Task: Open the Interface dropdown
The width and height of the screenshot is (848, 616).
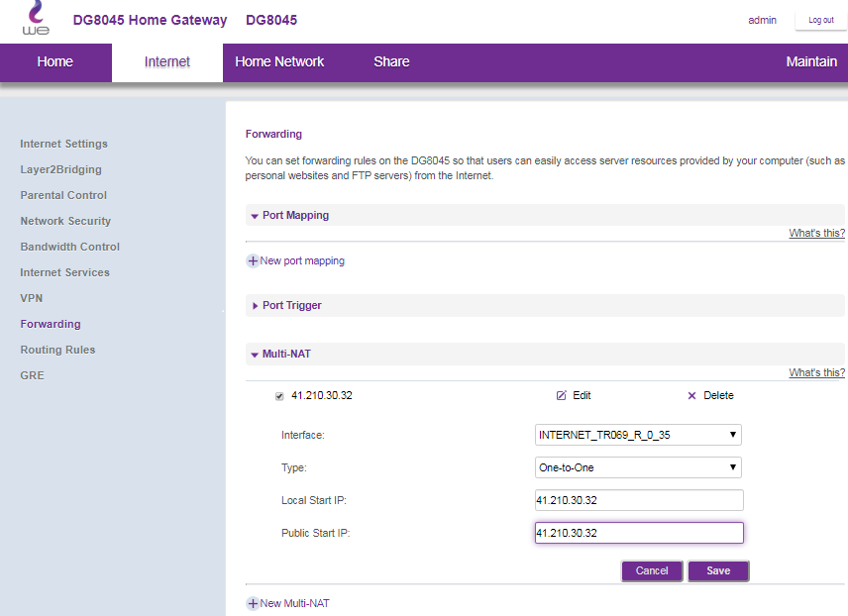Action: [x=638, y=435]
